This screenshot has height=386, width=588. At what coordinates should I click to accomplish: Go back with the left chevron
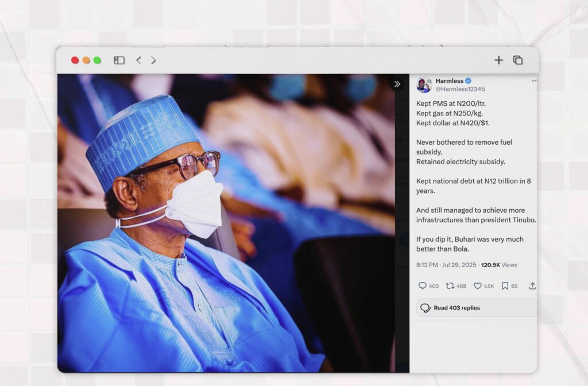point(139,60)
